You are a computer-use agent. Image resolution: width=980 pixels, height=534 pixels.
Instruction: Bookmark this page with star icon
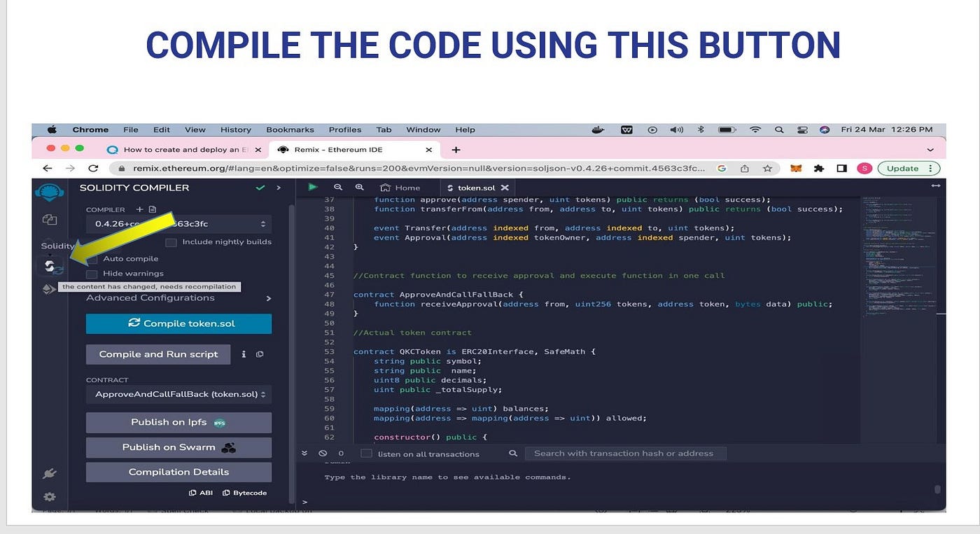click(767, 168)
